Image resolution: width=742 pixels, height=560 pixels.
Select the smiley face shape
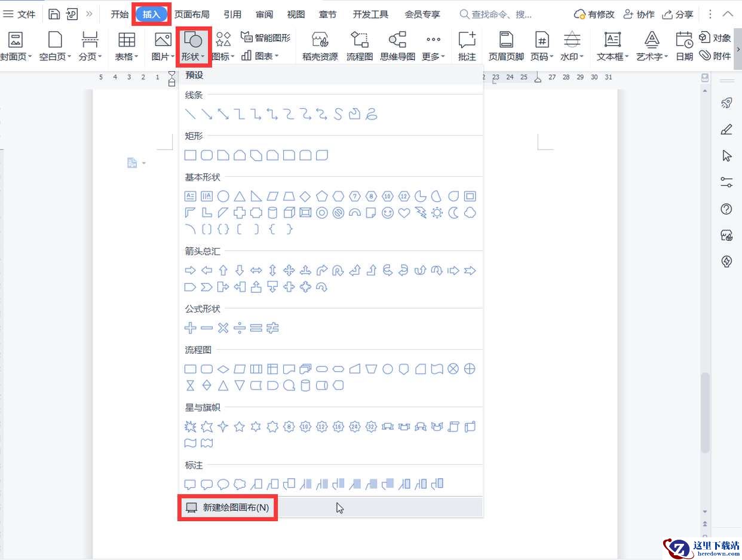tap(388, 213)
